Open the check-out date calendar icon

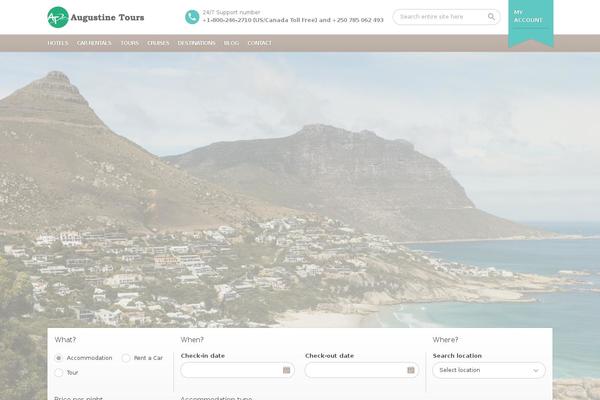[x=411, y=370]
